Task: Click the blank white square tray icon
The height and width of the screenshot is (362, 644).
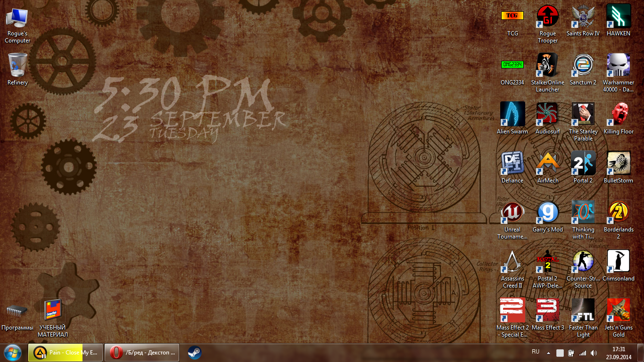Action: point(560,353)
